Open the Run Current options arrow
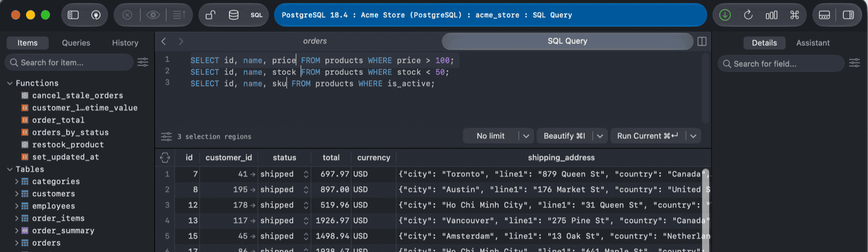The image size is (868, 252). click(693, 136)
